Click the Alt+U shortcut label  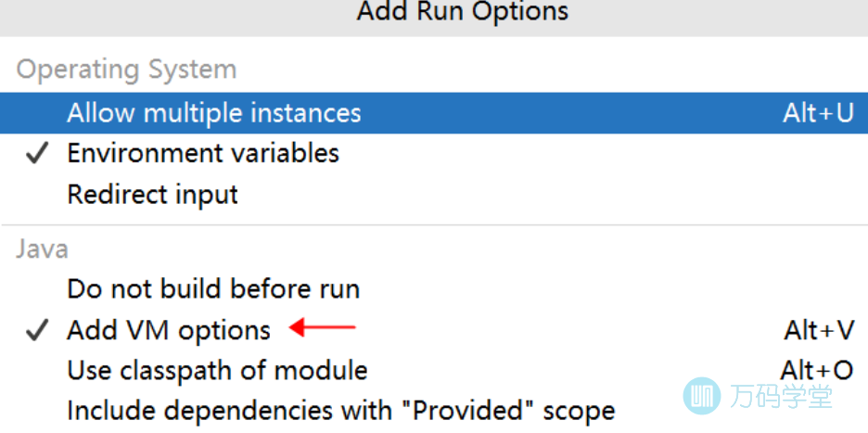click(x=818, y=113)
